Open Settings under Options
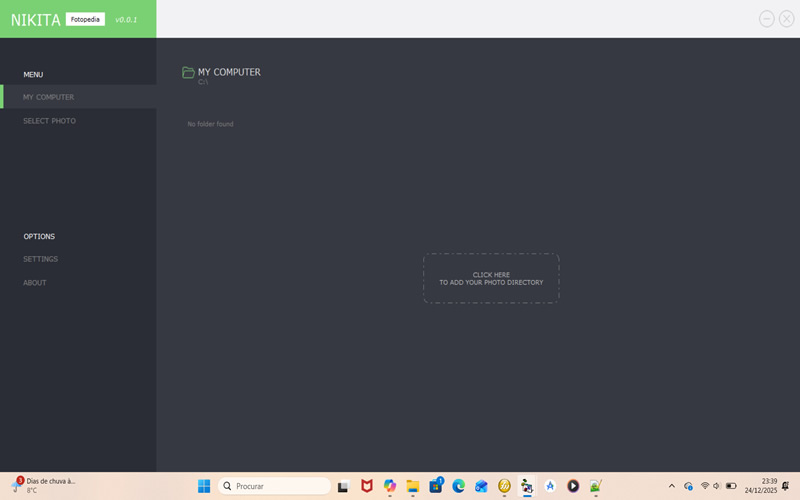The height and width of the screenshot is (500, 800). tap(41, 259)
